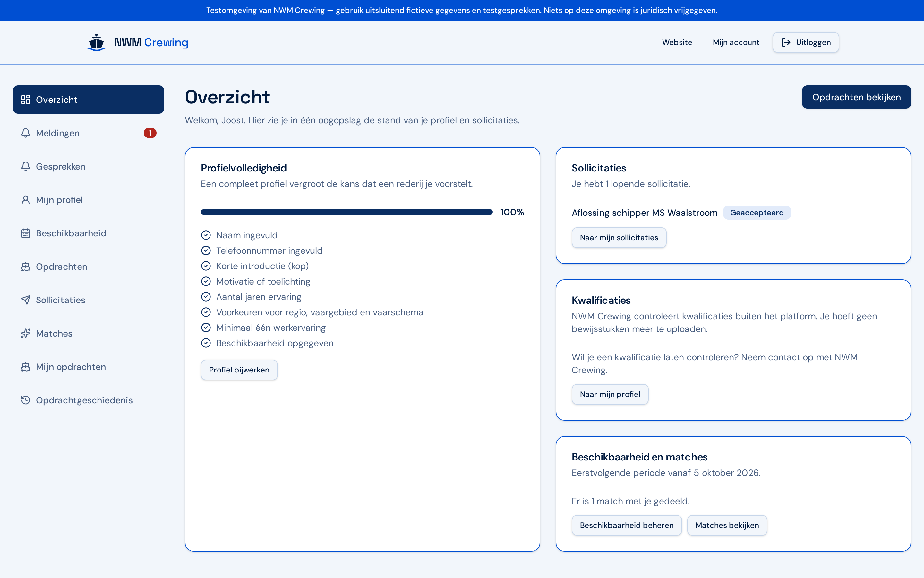Image resolution: width=924 pixels, height=578 pixels.
Task: Open the Mijn account link
Action: [x=736, y=42]
